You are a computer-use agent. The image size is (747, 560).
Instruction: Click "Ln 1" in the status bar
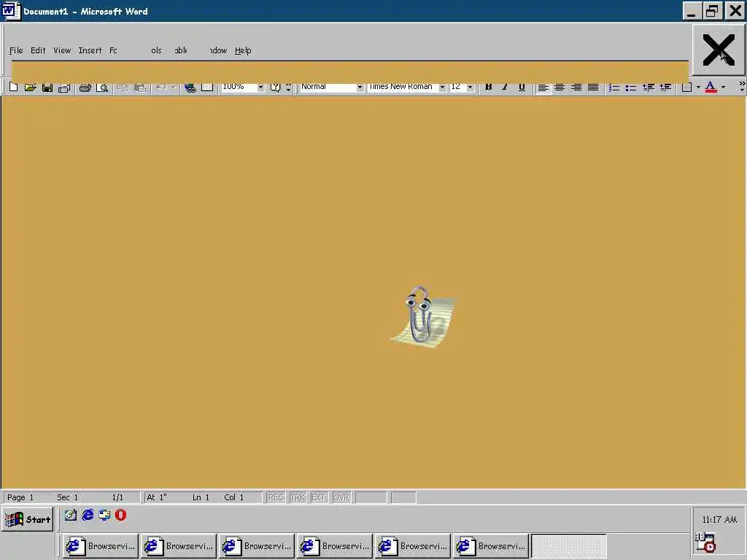click(201, 497)
